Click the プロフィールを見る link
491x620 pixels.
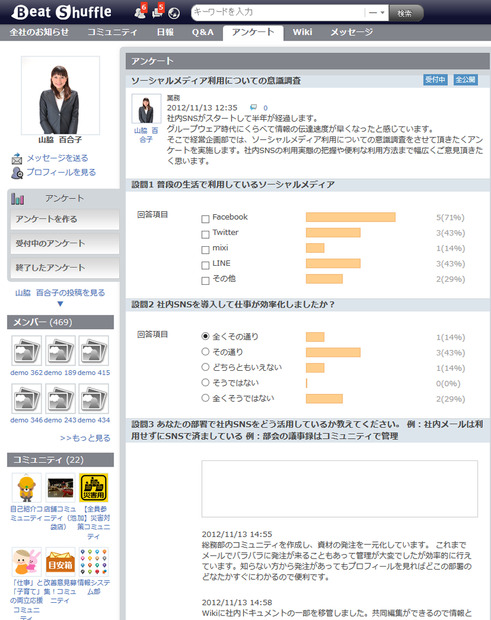click(61, 172)
